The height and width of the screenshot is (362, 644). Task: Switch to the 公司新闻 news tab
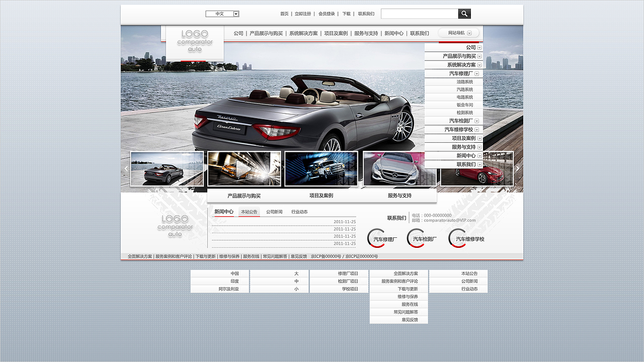click(x=274, y=212)
